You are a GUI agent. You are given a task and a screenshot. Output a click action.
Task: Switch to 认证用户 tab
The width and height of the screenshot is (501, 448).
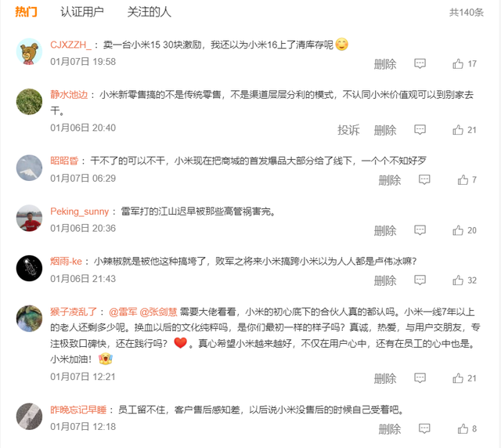coord(82,13)
